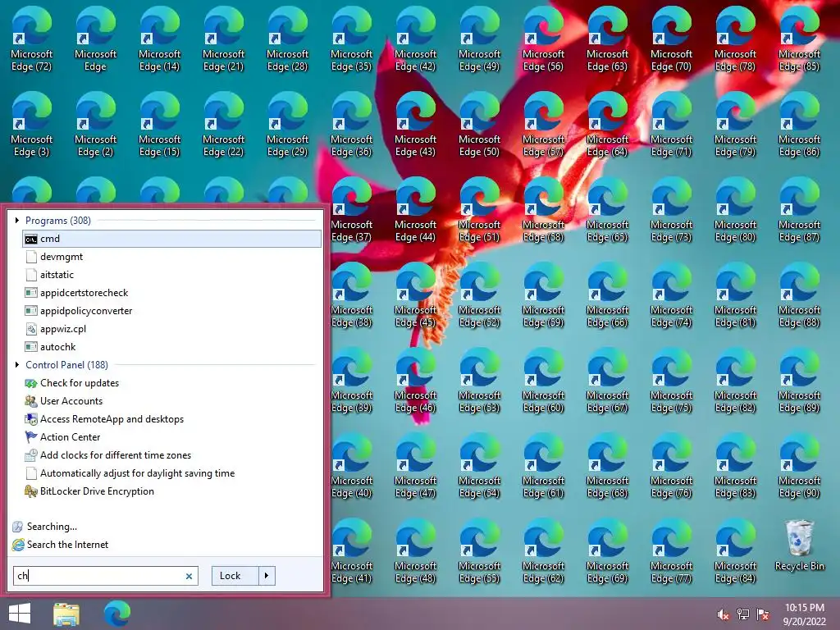
Task: Select aitstatic in search results
Action: 171,275
